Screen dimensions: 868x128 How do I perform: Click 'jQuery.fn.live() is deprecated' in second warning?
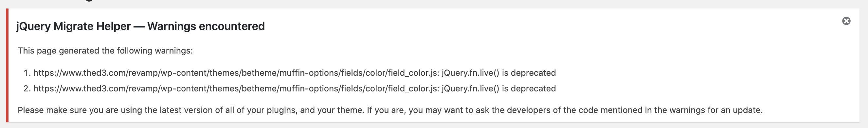point(499,89)
